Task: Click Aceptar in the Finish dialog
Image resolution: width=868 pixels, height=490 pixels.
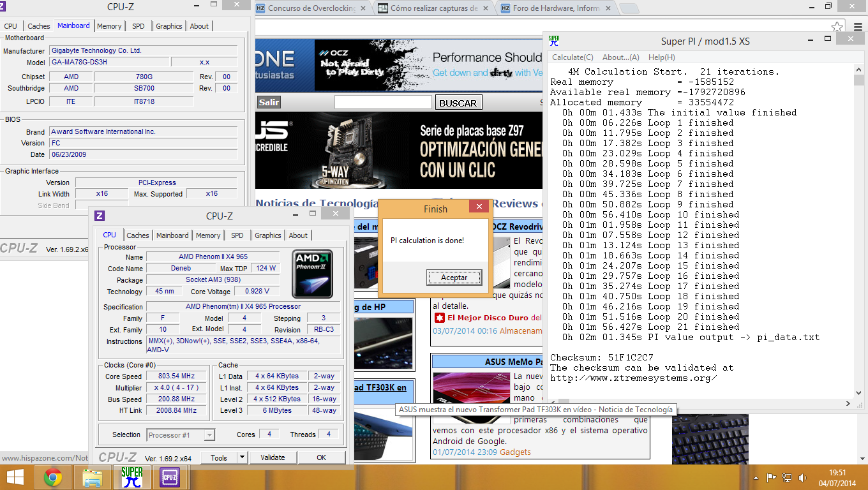Action: (x=454, y=278)
